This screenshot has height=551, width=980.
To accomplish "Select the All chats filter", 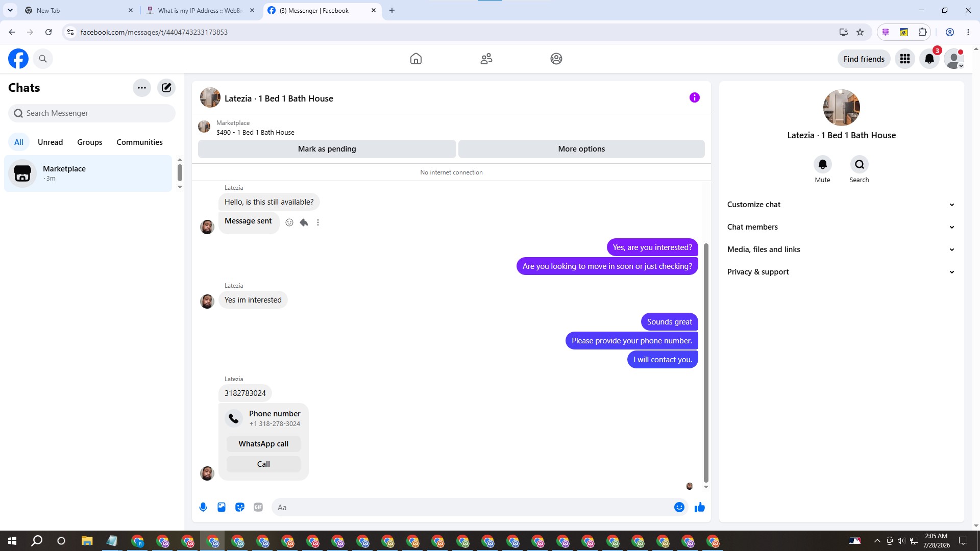I will 19,142.
